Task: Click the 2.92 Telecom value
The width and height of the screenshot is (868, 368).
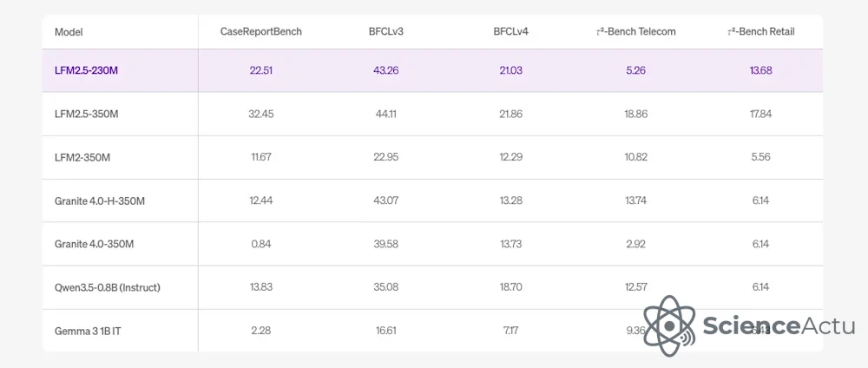Action: (x=635, y=244)
